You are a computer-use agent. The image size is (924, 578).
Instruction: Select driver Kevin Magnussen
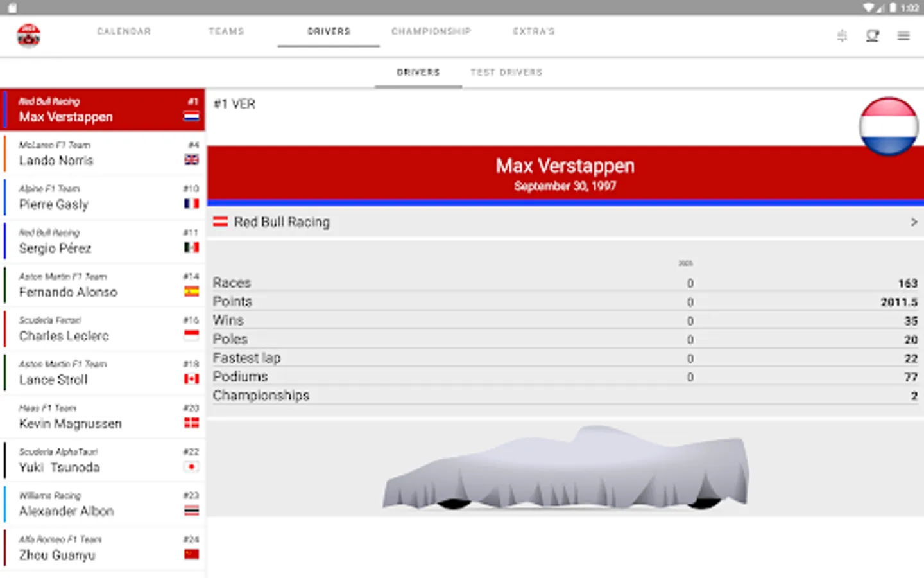[103, 417]
